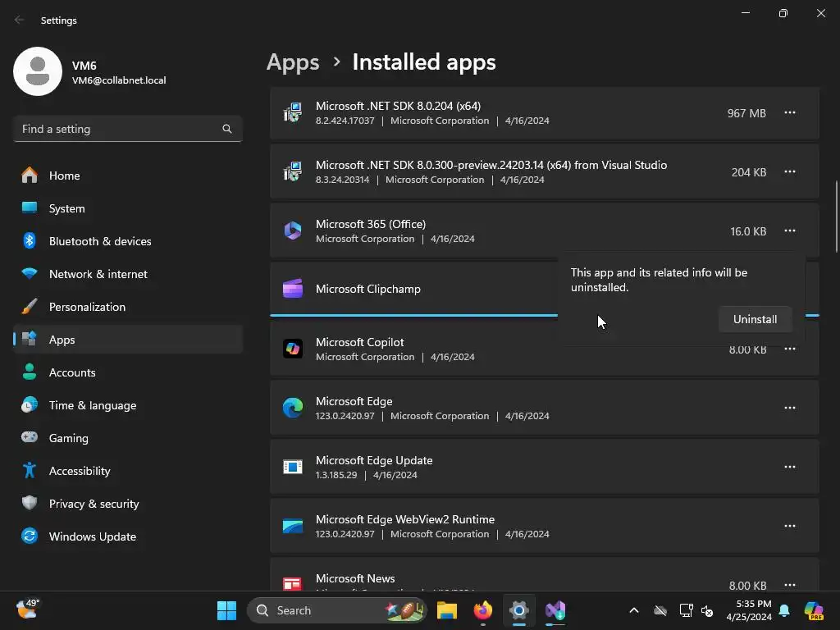
Task: Select the Microsoft Edge Update row title
Action: click(x=374, y=460)
